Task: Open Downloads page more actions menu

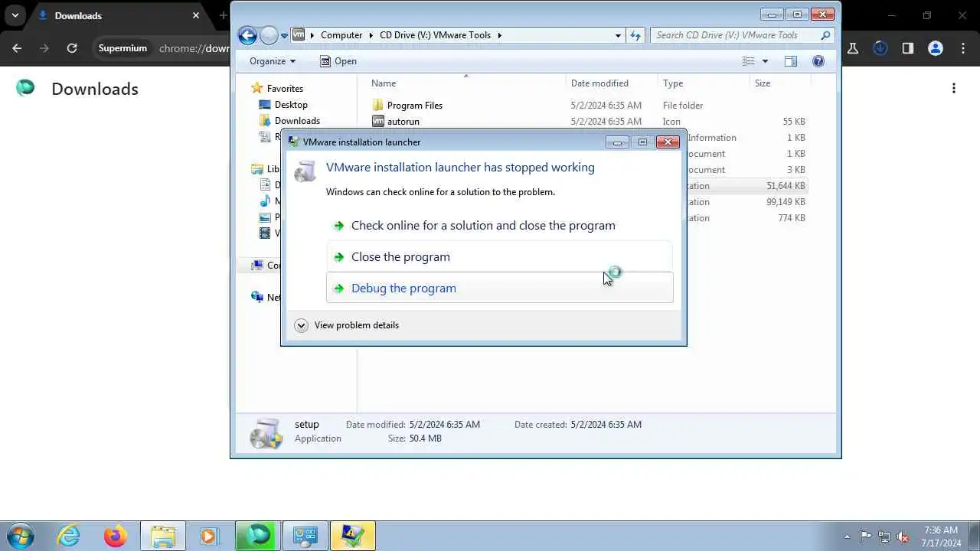Action: 954,89
